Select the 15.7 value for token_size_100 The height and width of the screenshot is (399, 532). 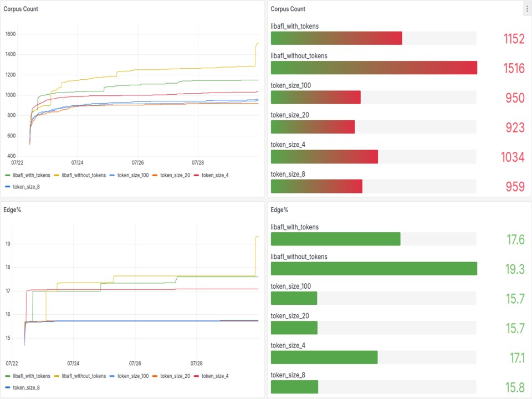515,299
